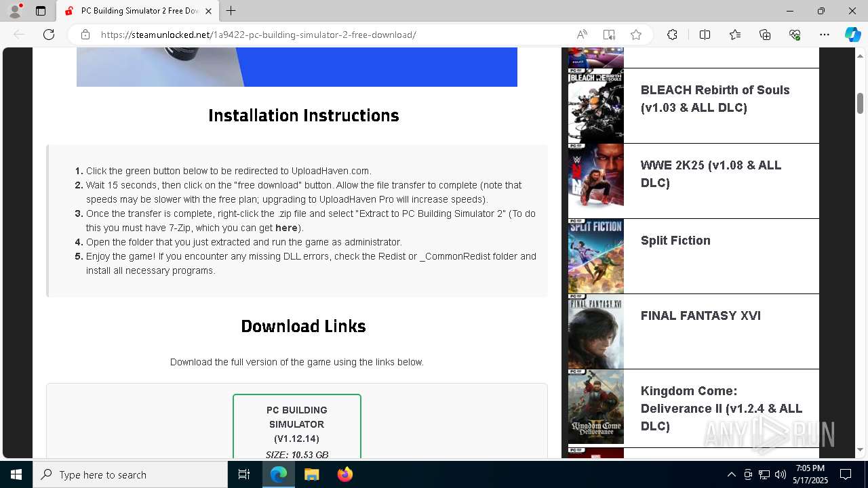Open BLEACH Rebirth of Souls link
The image size is (868, 488).
715,99
